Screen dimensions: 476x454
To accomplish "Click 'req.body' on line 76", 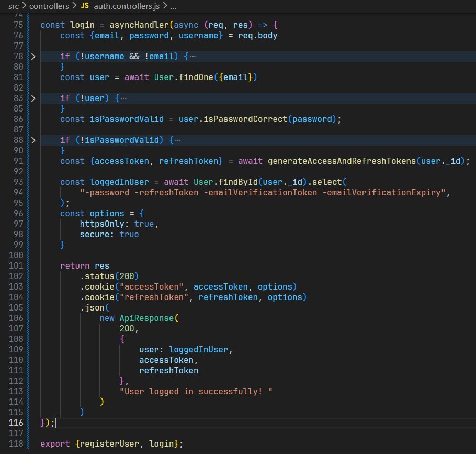I will click(x=258, y=36).
